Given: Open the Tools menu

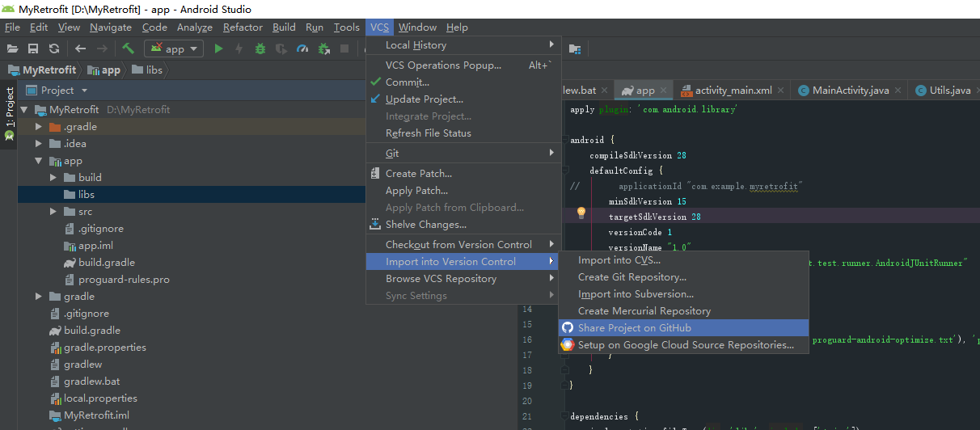Looking at the screenshot, I should point(346,27).
